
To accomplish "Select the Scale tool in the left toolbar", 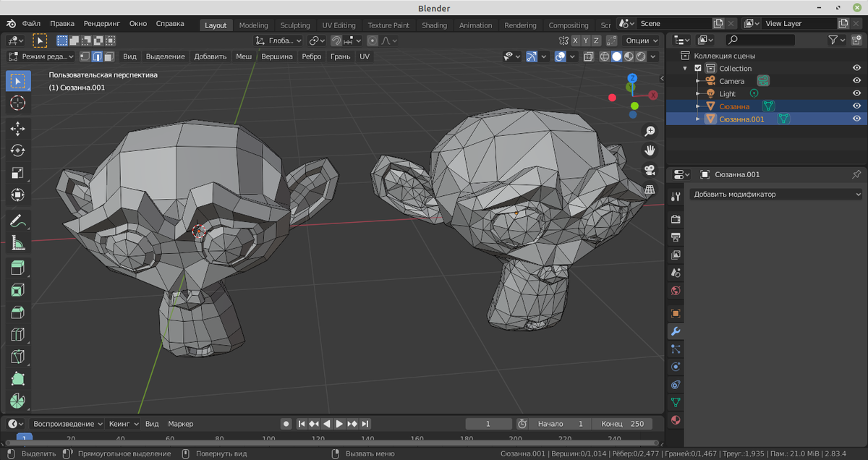I will coord(18,174).
